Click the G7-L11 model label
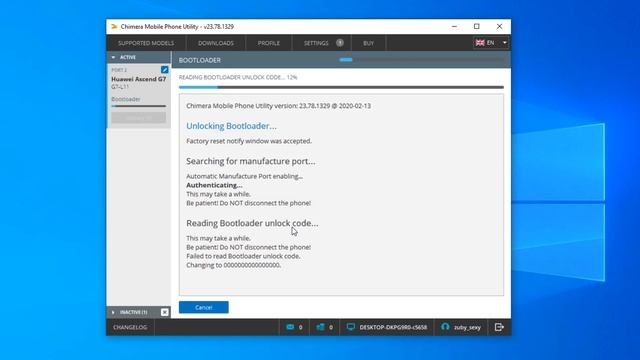Viewport: 640px width, 360px height. pos(120,87)
